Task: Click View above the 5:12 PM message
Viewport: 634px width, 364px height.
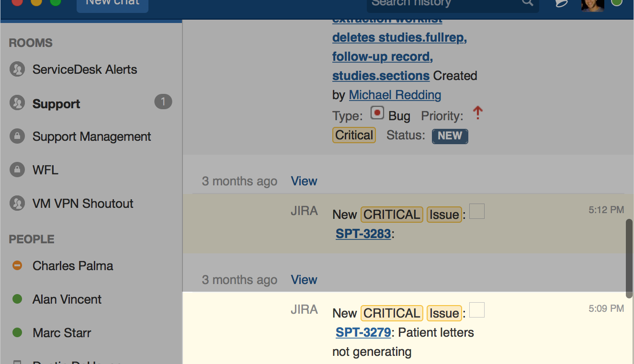Action: tap(304, 181)
